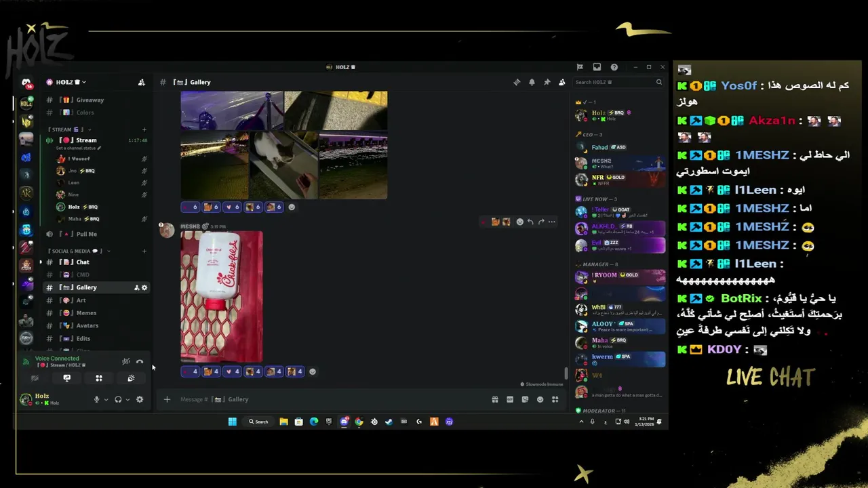The width and height of the screenshot is (868, 488).
Task: Open notification bell in channel header
Action: (x=532, y=82)
